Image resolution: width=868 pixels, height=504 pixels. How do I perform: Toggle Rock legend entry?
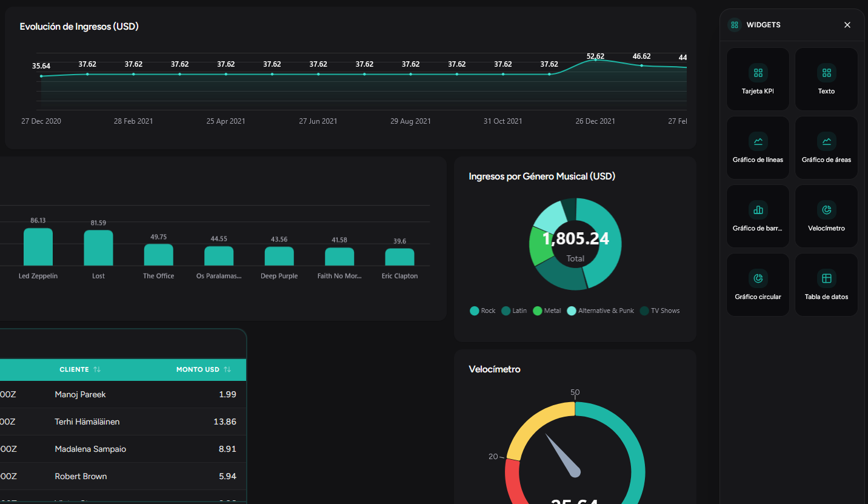482,311
